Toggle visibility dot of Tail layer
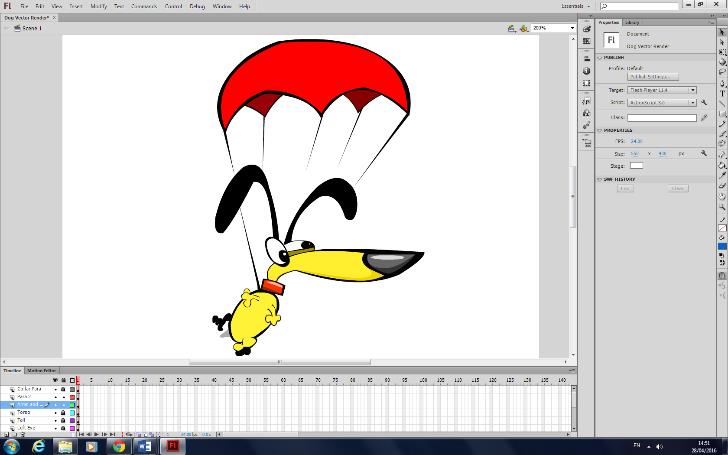This screenshot has height=455, width=728. 55,420
